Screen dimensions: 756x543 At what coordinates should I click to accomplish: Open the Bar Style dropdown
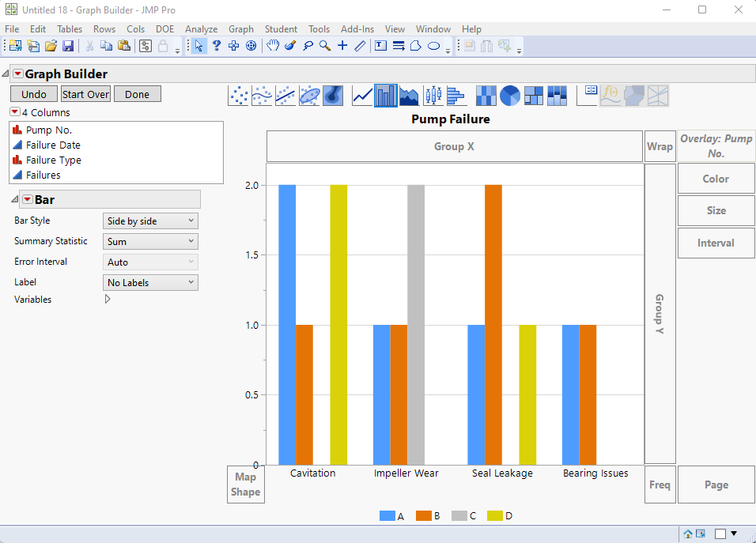coord(150,221)
